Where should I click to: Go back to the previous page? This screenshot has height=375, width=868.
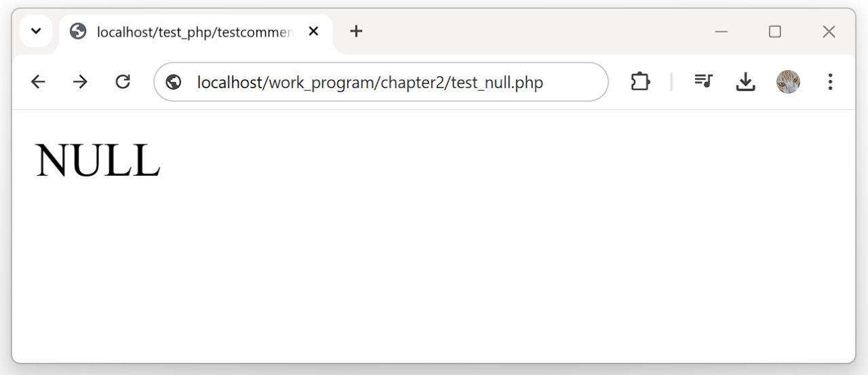(38, 82)
